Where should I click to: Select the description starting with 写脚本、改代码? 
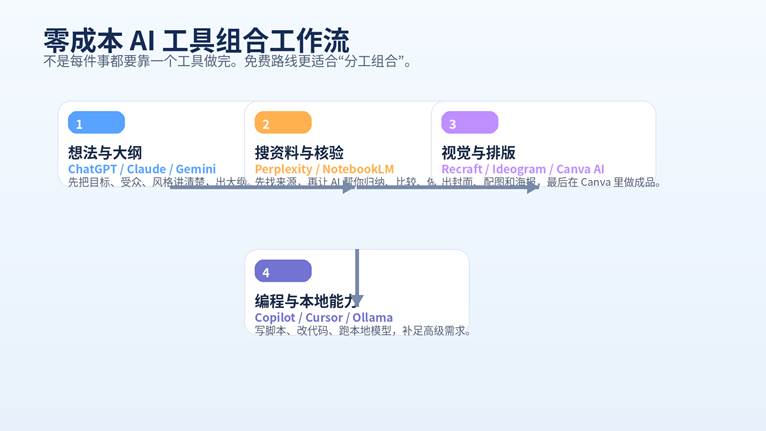[362, 330]
